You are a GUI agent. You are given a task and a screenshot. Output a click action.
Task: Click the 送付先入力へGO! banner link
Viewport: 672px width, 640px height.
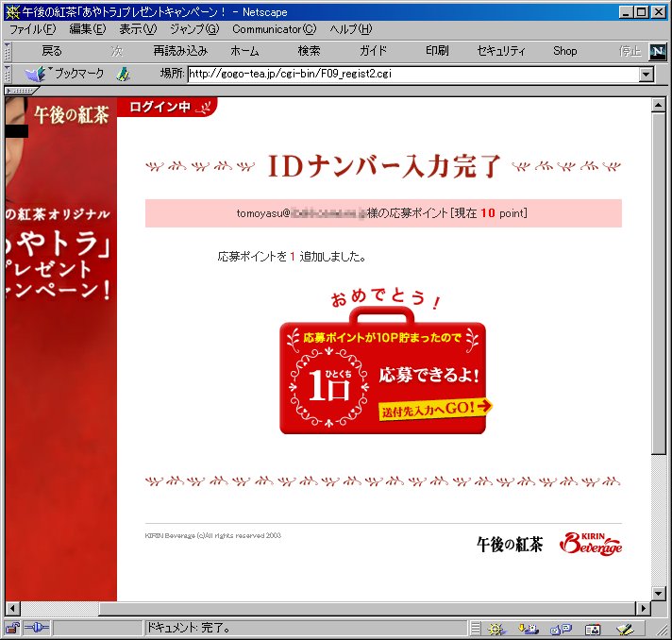[435, 409]
